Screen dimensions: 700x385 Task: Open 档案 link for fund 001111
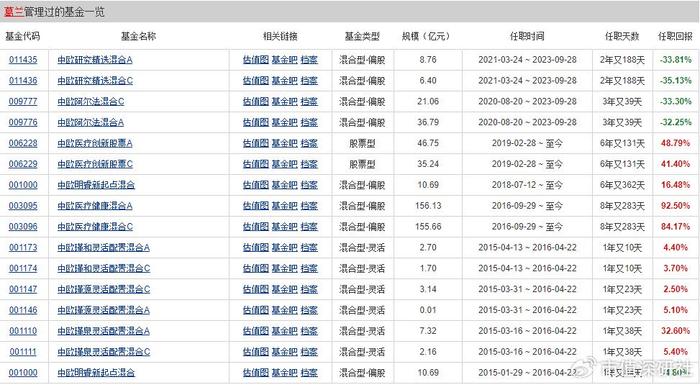[x=309, y=352]
